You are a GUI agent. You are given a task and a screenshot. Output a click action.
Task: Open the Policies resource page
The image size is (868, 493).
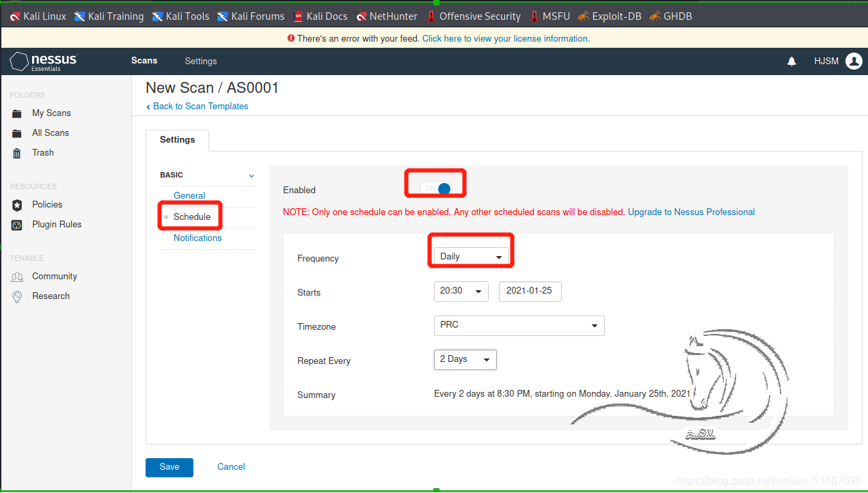(47, 205)
